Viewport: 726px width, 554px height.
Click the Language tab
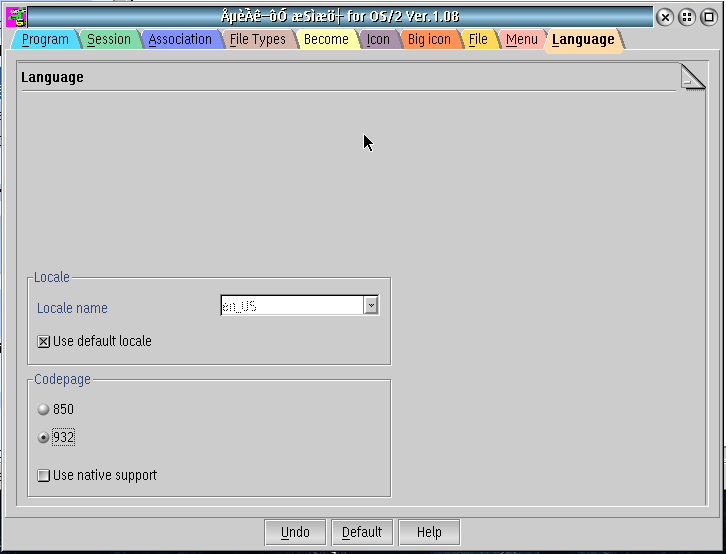pos(583,41)
